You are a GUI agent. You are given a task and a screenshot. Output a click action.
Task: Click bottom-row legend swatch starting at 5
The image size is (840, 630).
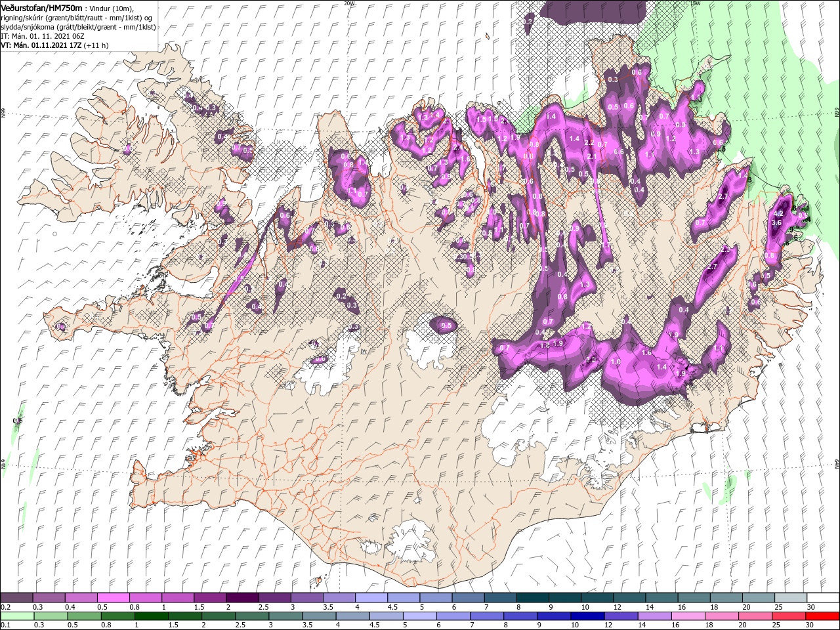[x=419, y=616]
